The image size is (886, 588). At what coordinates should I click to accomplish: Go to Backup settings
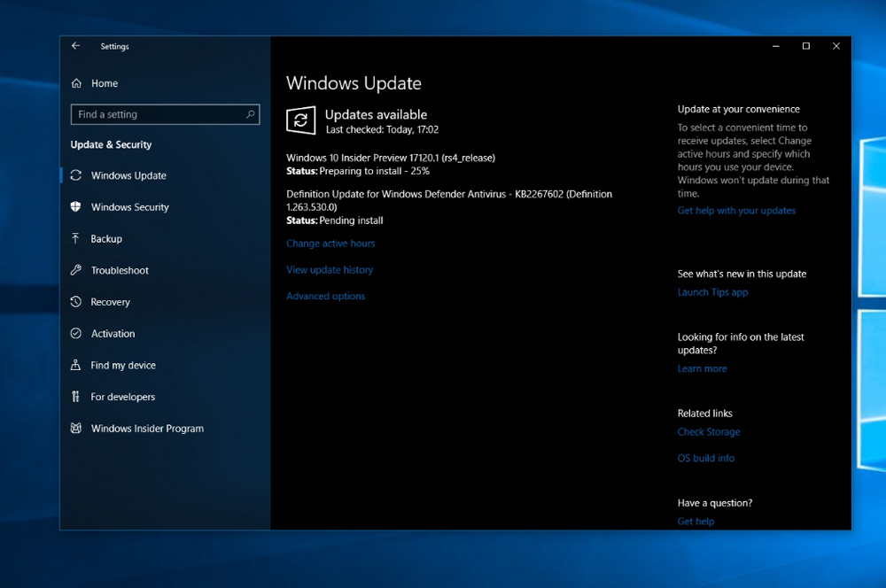coord(106,239)
